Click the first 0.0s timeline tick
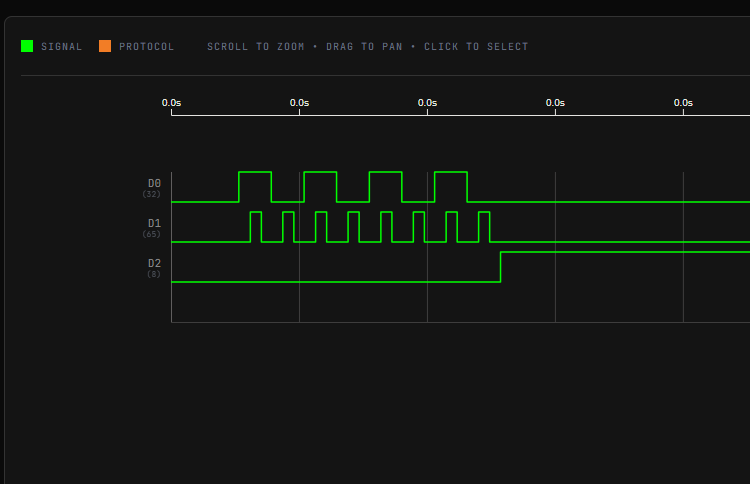Screen dimensions: 750x484 (171, 103)
